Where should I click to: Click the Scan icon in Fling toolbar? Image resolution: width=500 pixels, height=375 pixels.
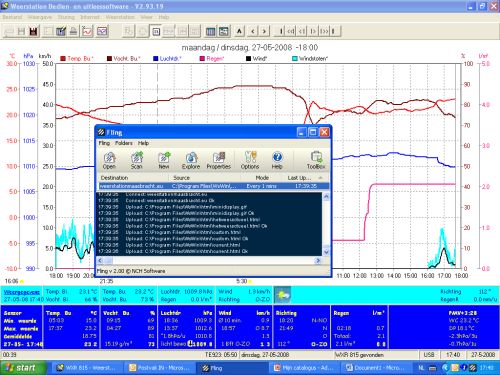pyautogui.click(x=136, y=160)
